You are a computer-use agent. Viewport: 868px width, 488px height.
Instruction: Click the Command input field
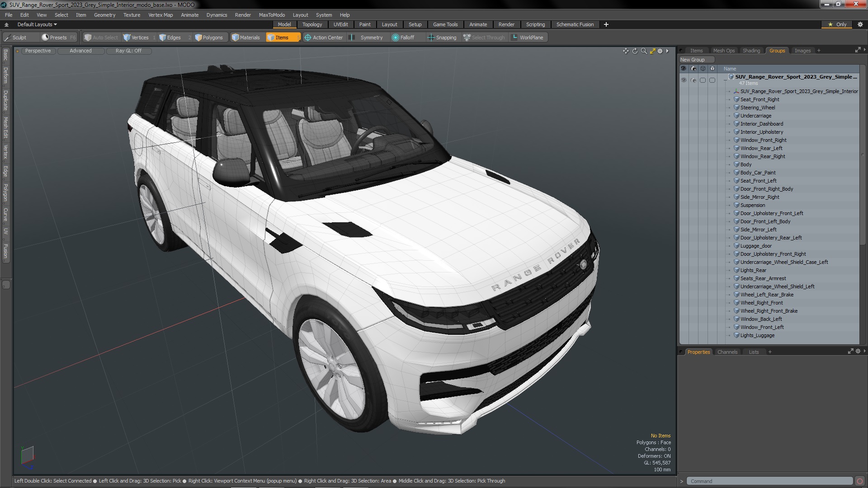[x=770, y=481]
